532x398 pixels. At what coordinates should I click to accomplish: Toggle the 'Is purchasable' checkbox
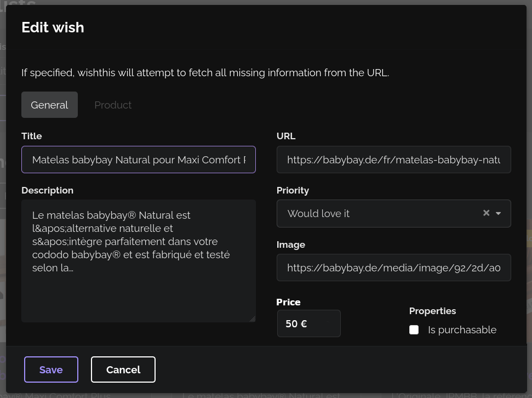point(414,329)
